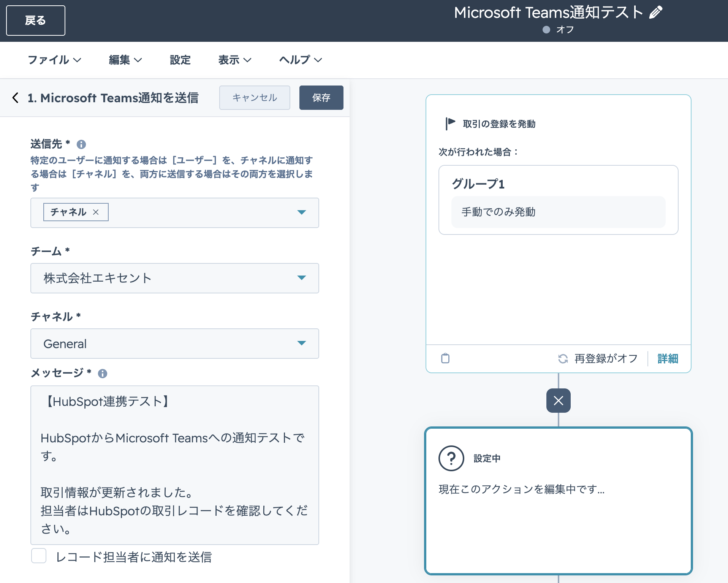Click the workflow title Microsoft Teams通知テスト

[549, 13]
